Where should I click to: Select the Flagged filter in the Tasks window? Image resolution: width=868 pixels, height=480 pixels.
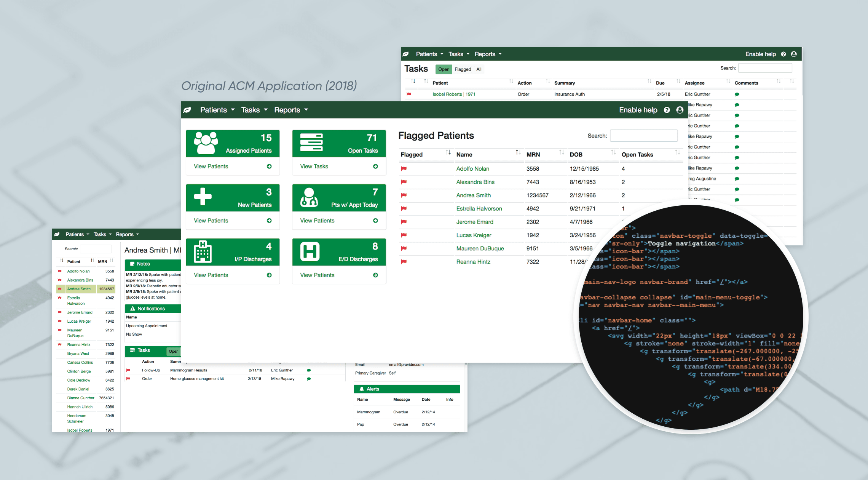pos(463,69)
